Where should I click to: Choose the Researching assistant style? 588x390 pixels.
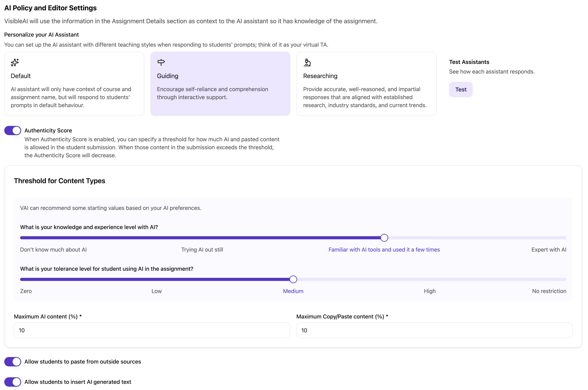[366, 84]
